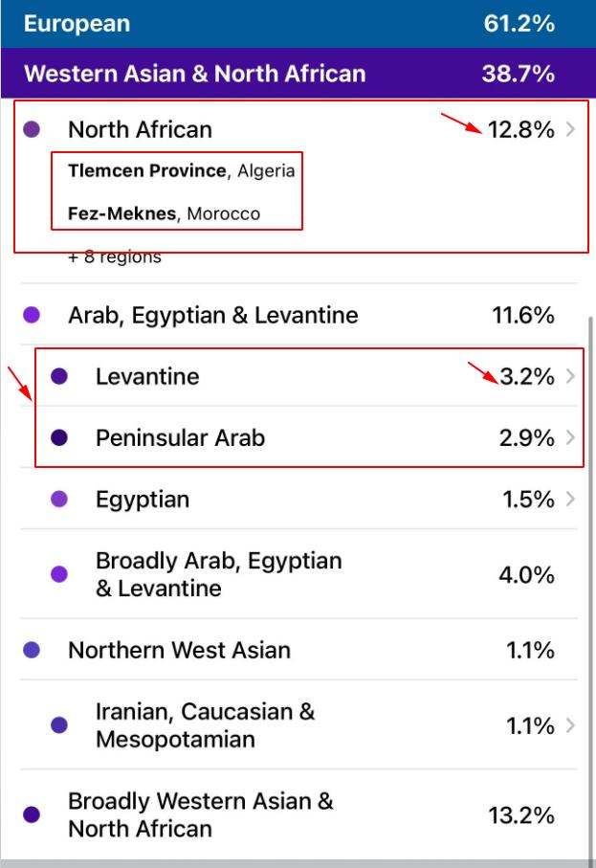Click Broadly Western Asian & North African dot
The width and height of the screenshot is (596, 868).
coord(32,815)
